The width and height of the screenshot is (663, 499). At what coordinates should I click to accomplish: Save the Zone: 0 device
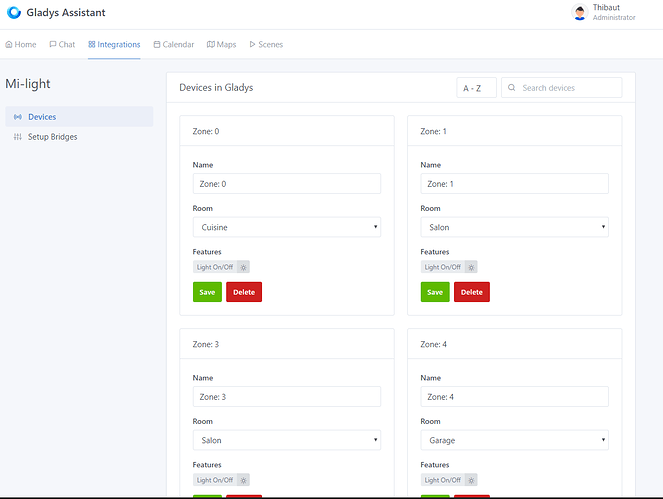click(207, 292)
